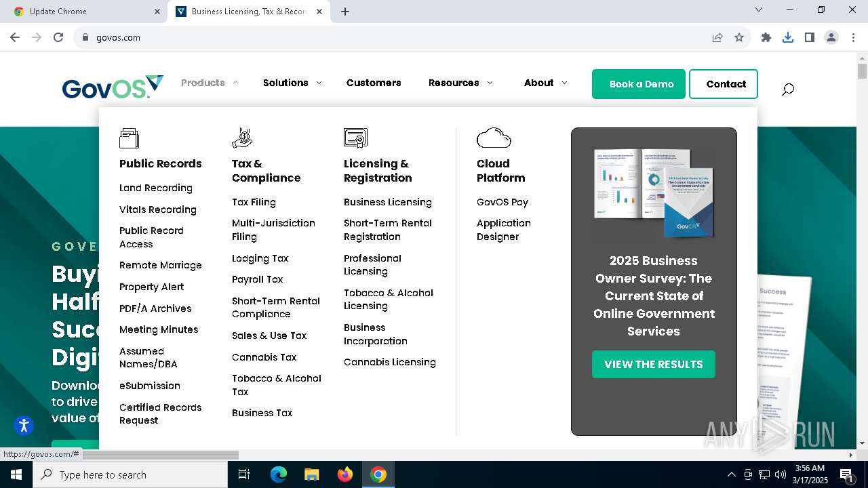868x488 pixels.
Task: Open the Multi-Jurisdiction Filing link
Action: pos(273,230)
